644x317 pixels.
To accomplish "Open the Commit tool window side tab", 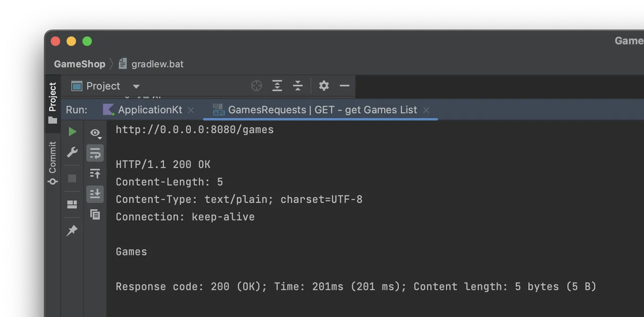I will (x=53, y=163).
